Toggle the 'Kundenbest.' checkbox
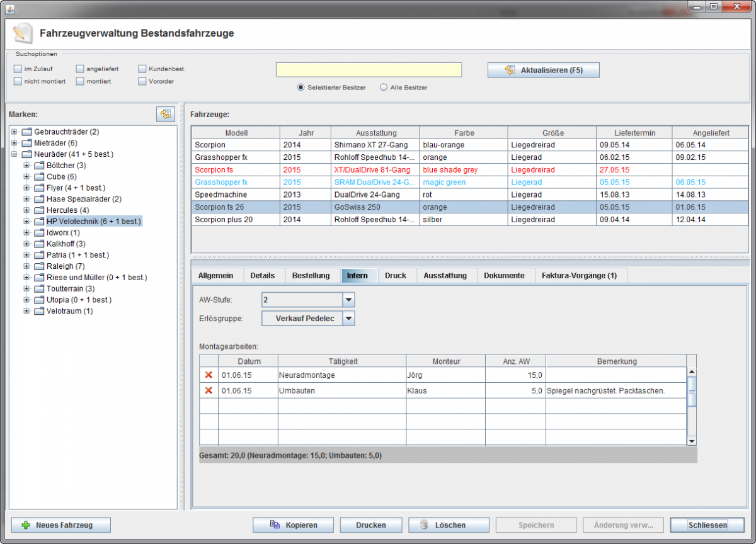Screen dimensions: 756x544 tap(143, 69)
